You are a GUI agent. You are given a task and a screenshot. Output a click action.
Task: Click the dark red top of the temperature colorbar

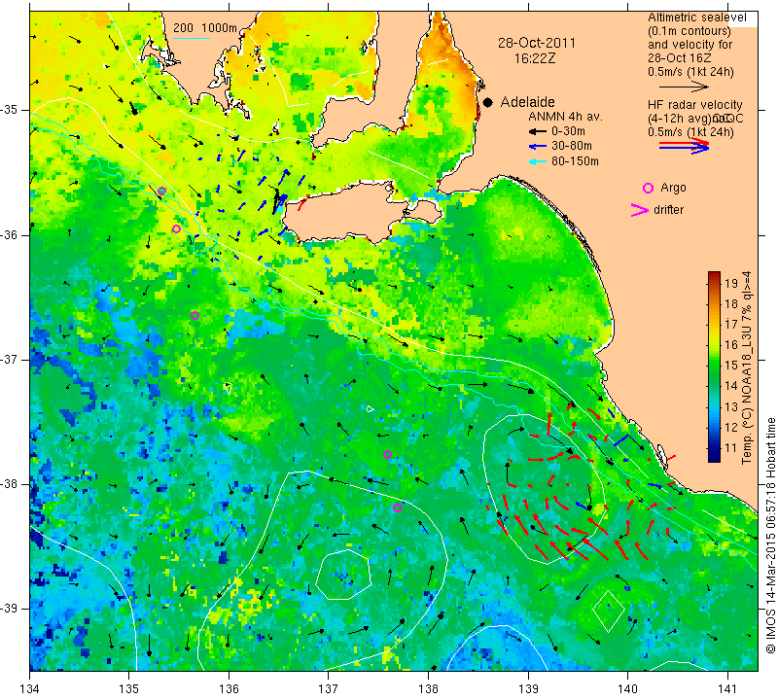point(714,275)
